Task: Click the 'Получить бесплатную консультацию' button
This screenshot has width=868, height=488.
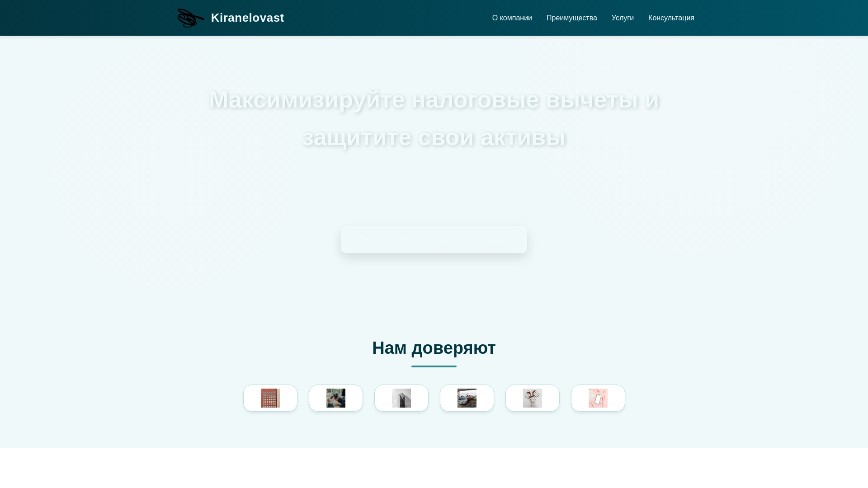Action: [x=434, y=239]
